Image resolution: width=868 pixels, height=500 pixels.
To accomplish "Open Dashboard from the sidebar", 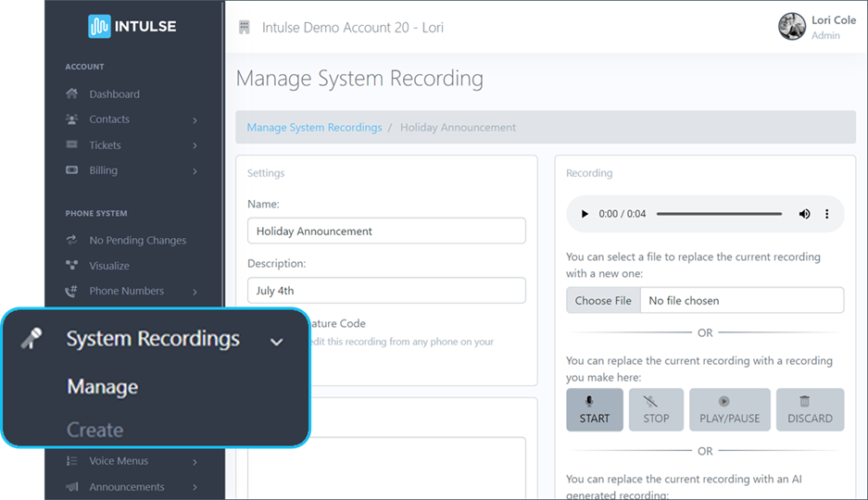I will (114, 94).
